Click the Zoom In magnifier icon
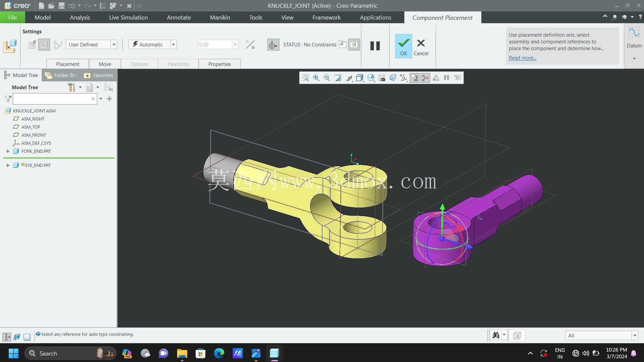This screenshot has width=644, height=362. (x=316, y=78)
